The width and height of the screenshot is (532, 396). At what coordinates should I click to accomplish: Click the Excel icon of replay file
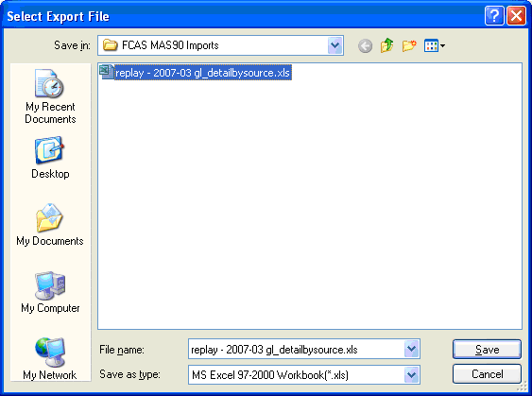[106, 72]
